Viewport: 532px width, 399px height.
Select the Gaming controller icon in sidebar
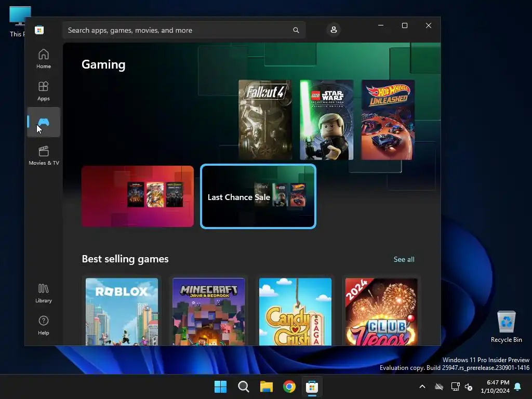44,122
